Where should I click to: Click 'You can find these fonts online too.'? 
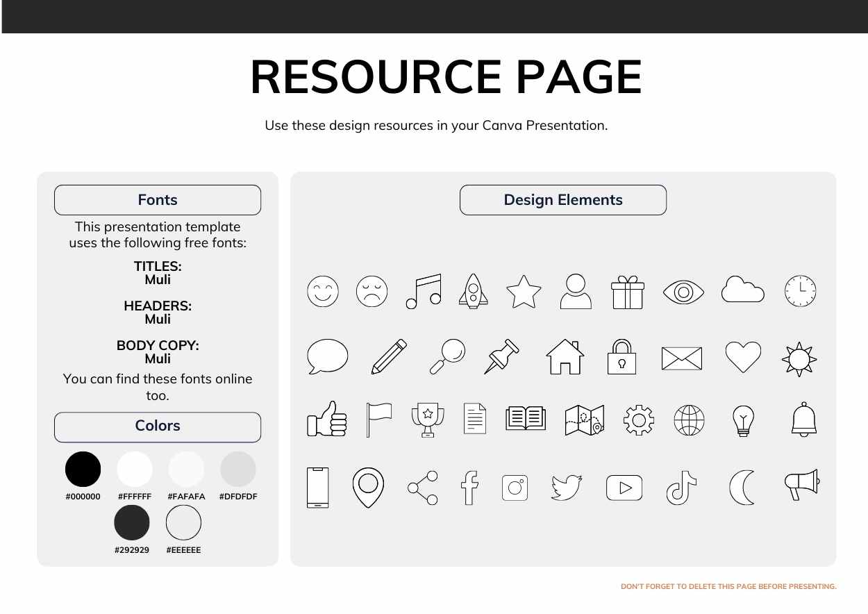(158, 387)
